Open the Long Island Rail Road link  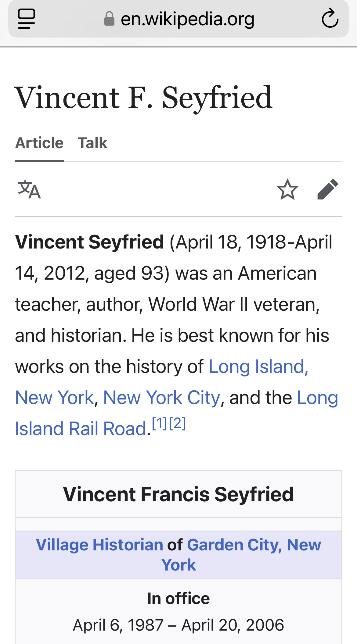[x=81, y=429]
